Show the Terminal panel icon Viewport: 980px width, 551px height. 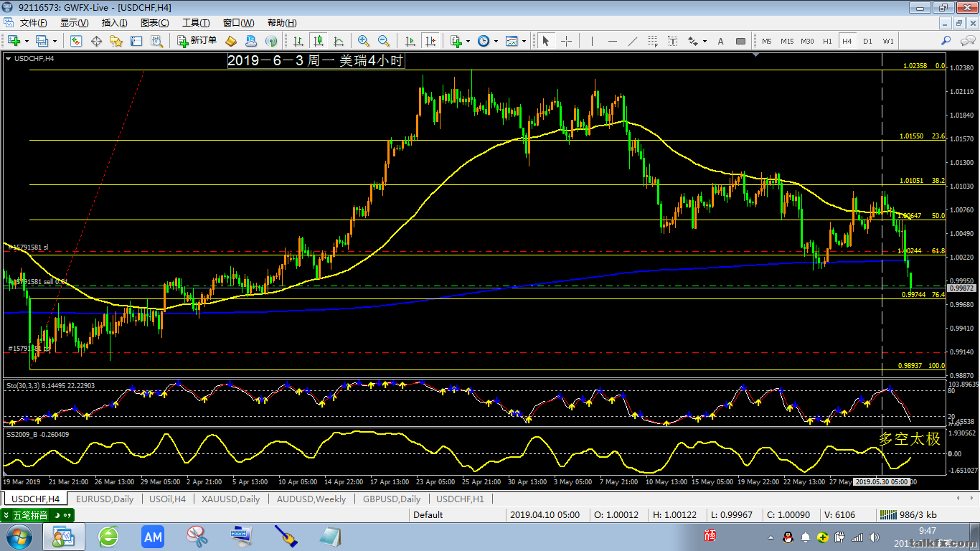coord(136,41)
